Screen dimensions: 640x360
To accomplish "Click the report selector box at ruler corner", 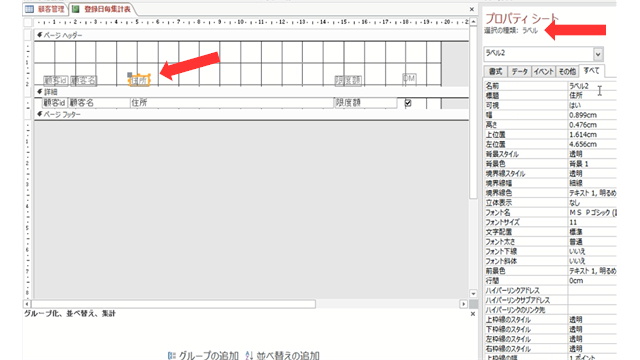I will click(28, 22).
